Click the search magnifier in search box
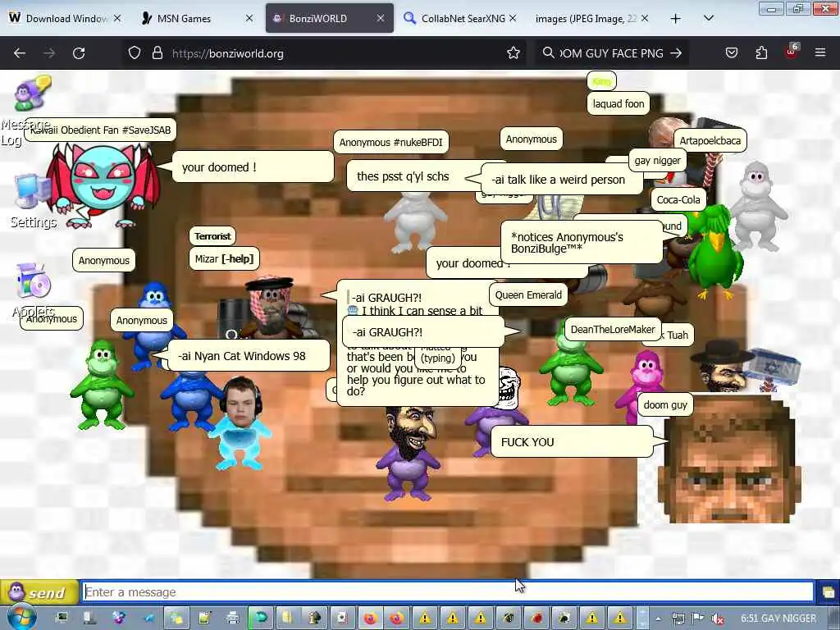This screenshot has height=630, width=840. click(x=548, y=53)
